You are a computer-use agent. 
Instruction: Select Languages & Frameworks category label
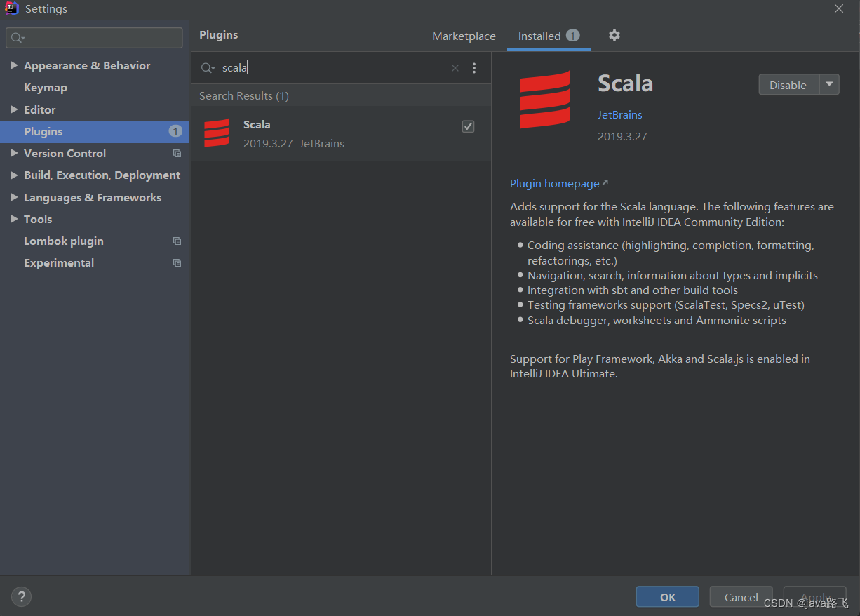[x=93, y=198]
